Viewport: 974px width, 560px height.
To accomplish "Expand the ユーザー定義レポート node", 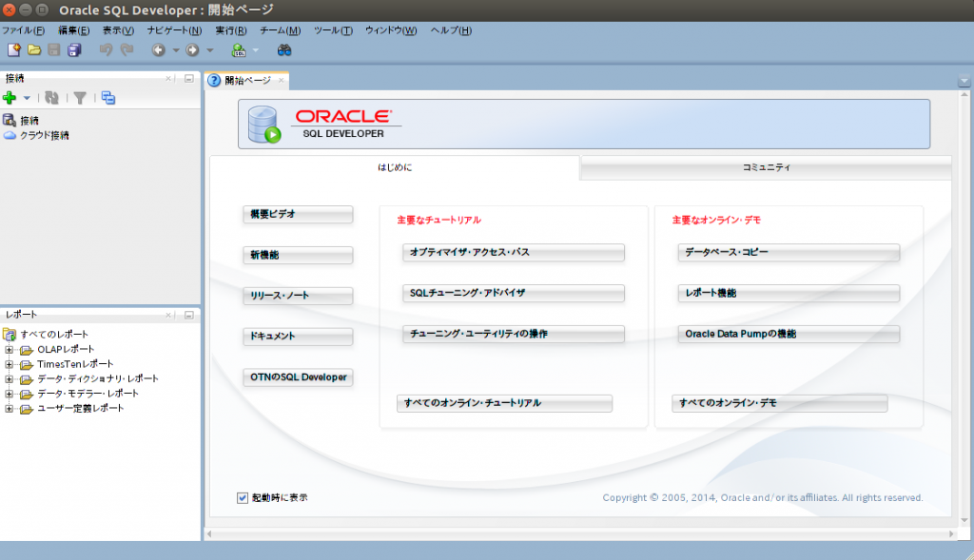I will tap(9, 409).
